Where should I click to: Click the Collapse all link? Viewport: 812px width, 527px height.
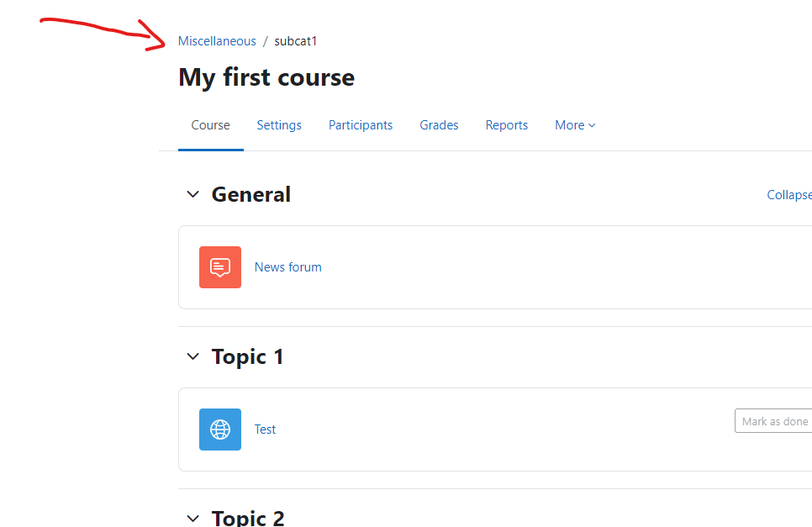coord(789,195)
